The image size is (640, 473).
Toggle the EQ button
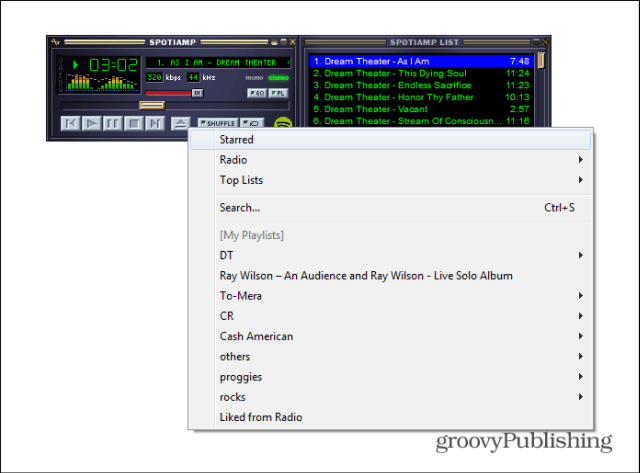click(x=257, y=93)
